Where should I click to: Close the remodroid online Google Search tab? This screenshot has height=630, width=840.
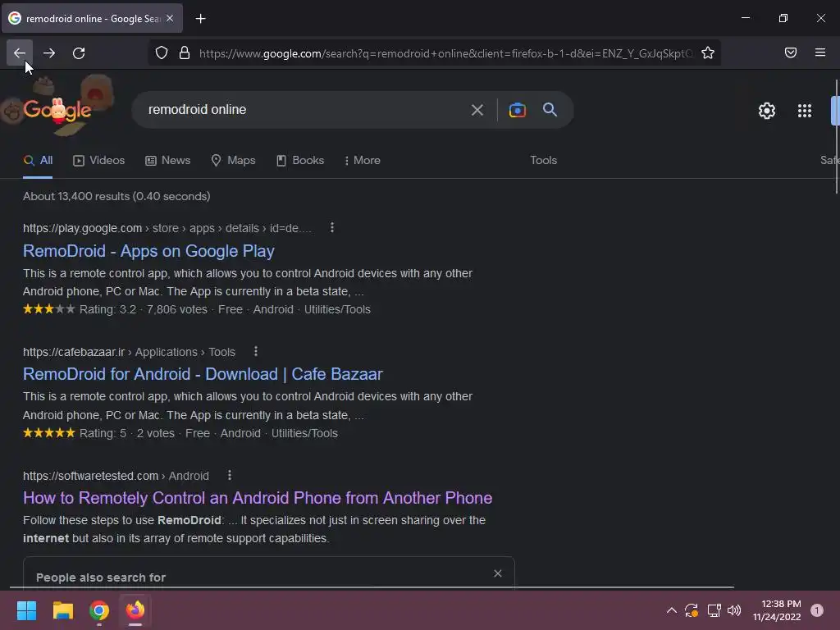click(170, 18)
